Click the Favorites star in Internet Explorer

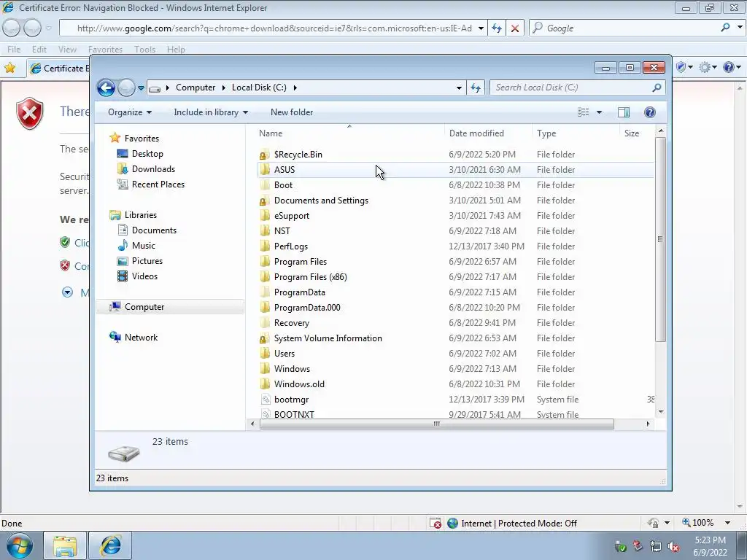(9, 68)
